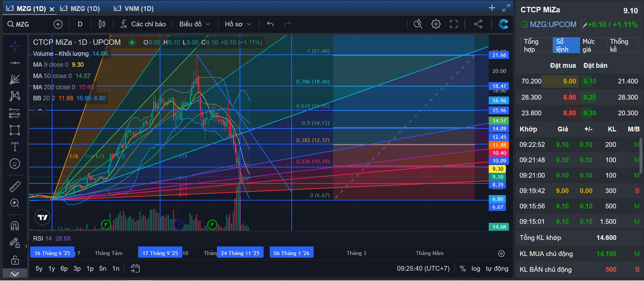The image size is (644, 281).
Task: Toggle log scale mode
Action: tap(476, 269)
